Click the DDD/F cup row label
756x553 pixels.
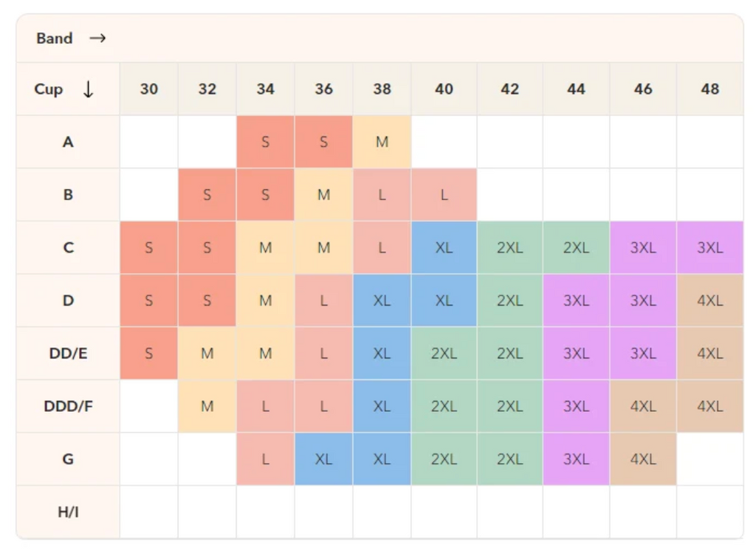click(68, 406)
